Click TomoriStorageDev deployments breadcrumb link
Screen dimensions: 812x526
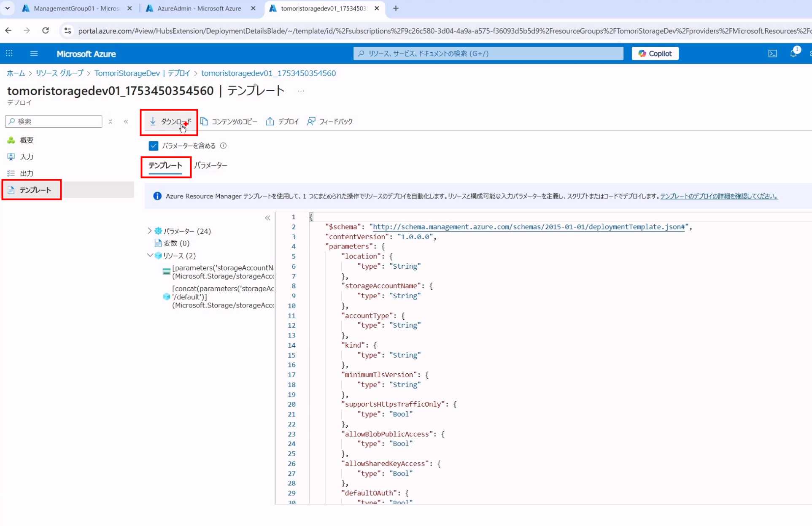142,73
